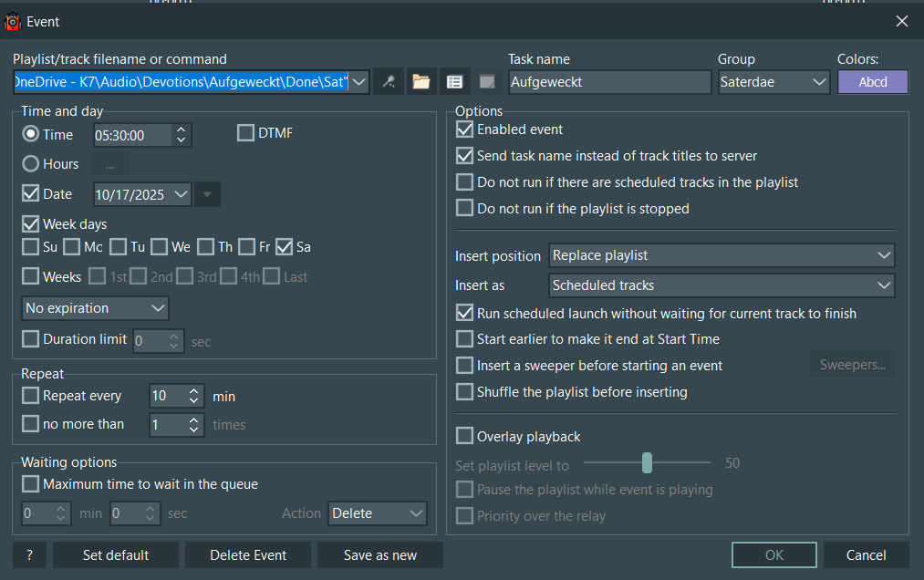Uncheck the Sa weekday checkbox
Viewport: 924px width, 580px height.
(284, 247)
